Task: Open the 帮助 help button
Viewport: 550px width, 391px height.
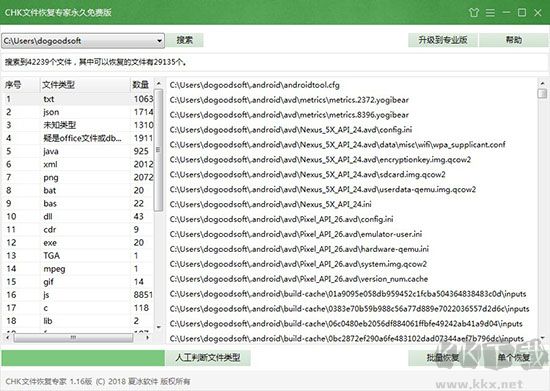Action: point(514,40)
